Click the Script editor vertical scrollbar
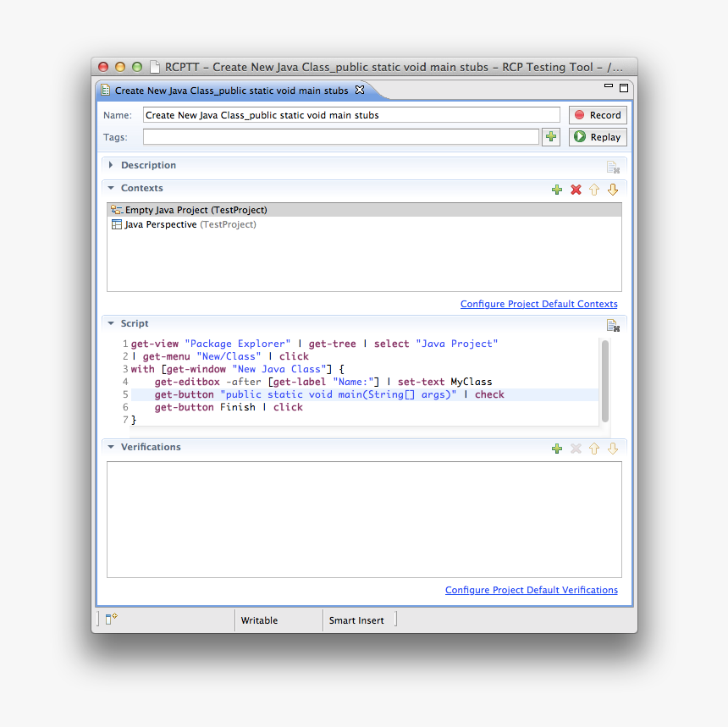Viewport: 728px width, 727px height. click(604, 379)
